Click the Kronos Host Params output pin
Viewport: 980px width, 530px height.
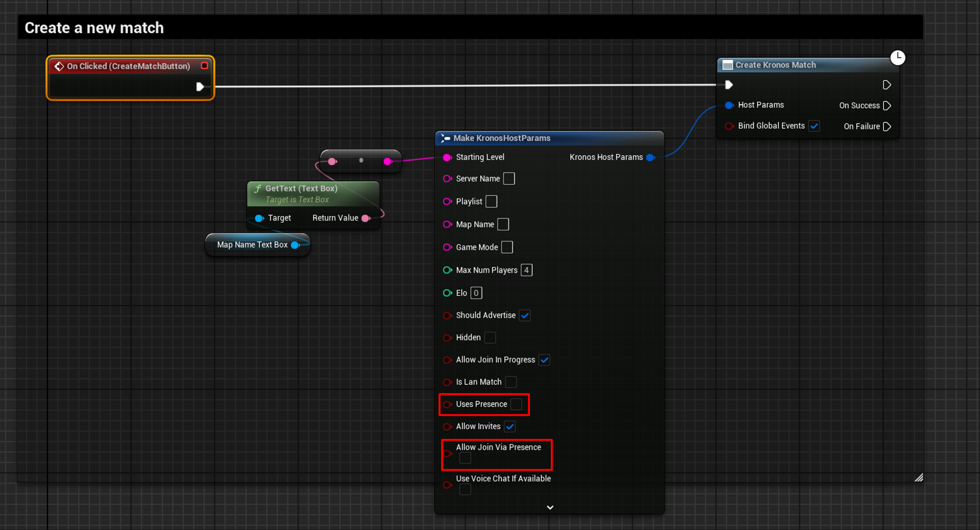(651, 157)
